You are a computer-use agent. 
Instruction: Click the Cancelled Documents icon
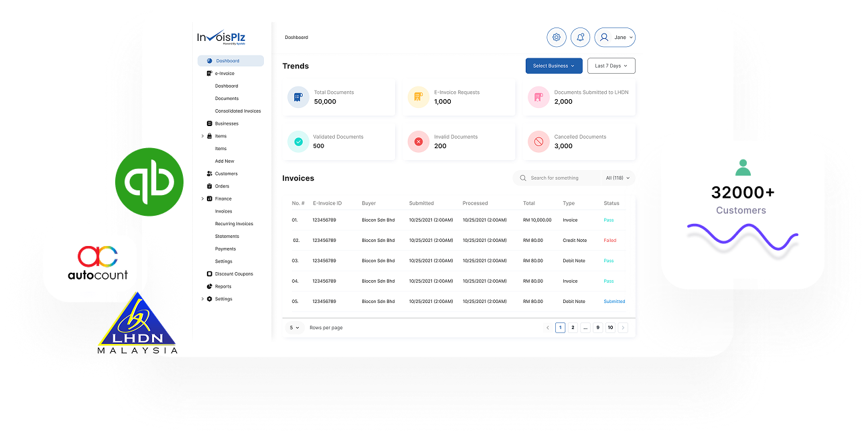538,141
